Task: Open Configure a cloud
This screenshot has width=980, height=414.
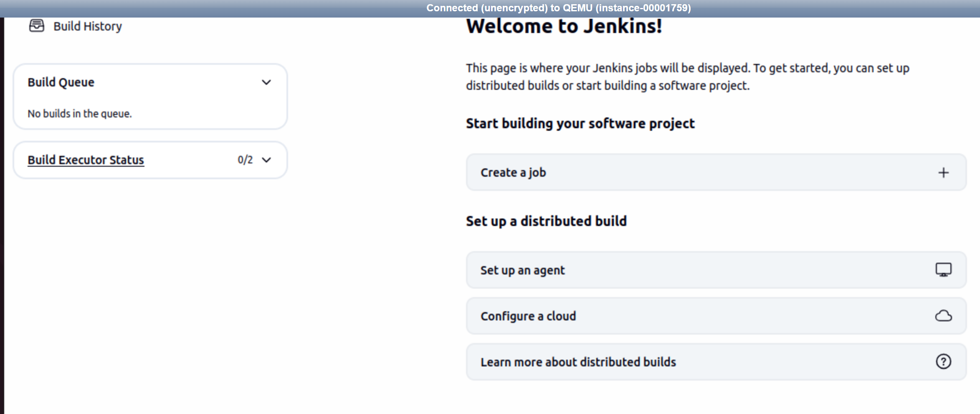Action: click(x=716, y=316)
